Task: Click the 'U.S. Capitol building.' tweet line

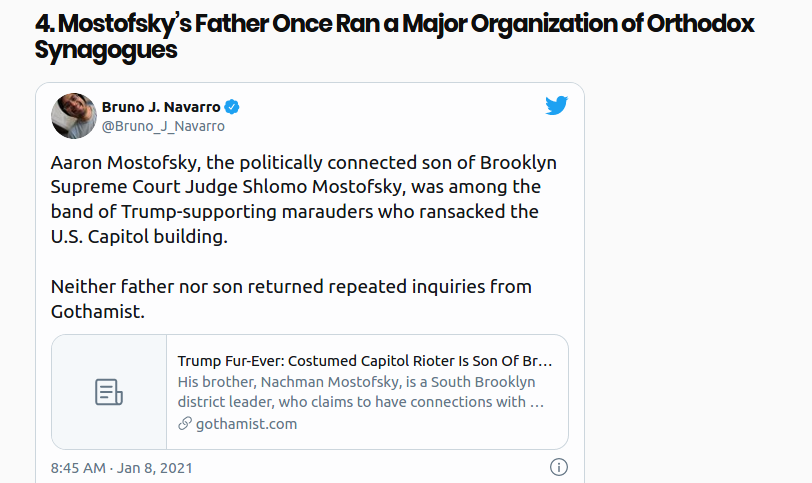Action: 139,237
